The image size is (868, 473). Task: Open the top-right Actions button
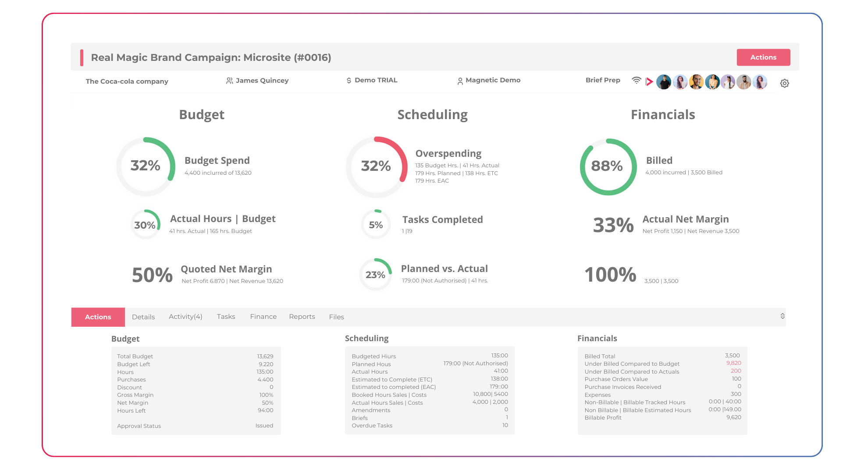(763, 57)
